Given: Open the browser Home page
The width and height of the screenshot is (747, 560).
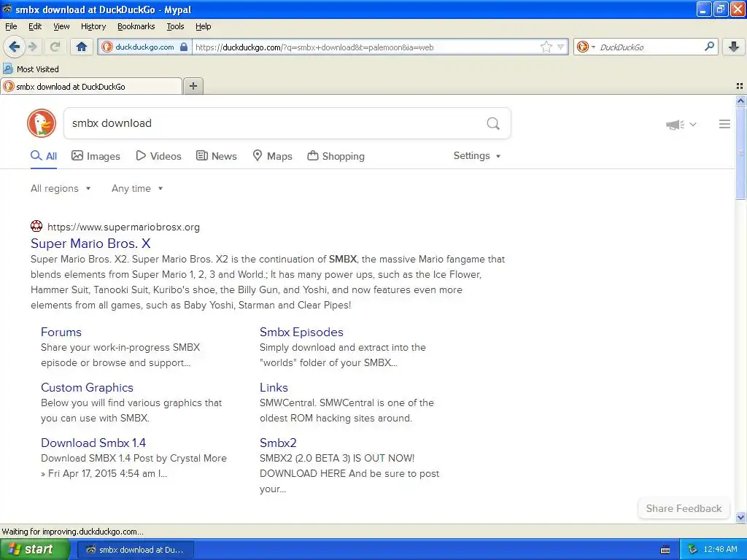Looking at the screenshot, I should [x=82, y=47].
